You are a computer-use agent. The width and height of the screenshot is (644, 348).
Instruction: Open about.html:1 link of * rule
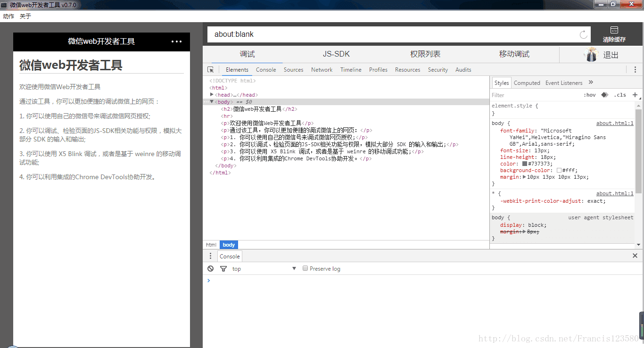[x=615, y=193]
